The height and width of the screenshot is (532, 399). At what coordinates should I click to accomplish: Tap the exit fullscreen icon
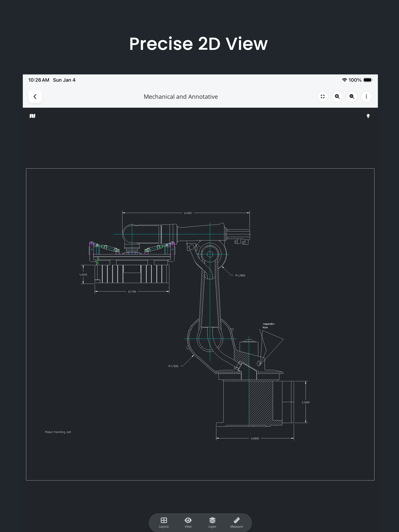point(322,96)
